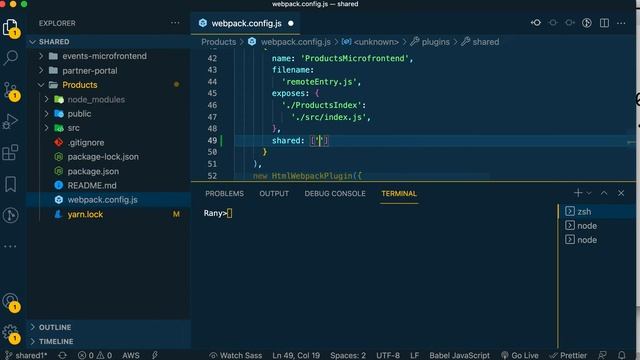Split the editor to the right
The image size is (640, 360).
pyautogui.click(x=604, y=23)
